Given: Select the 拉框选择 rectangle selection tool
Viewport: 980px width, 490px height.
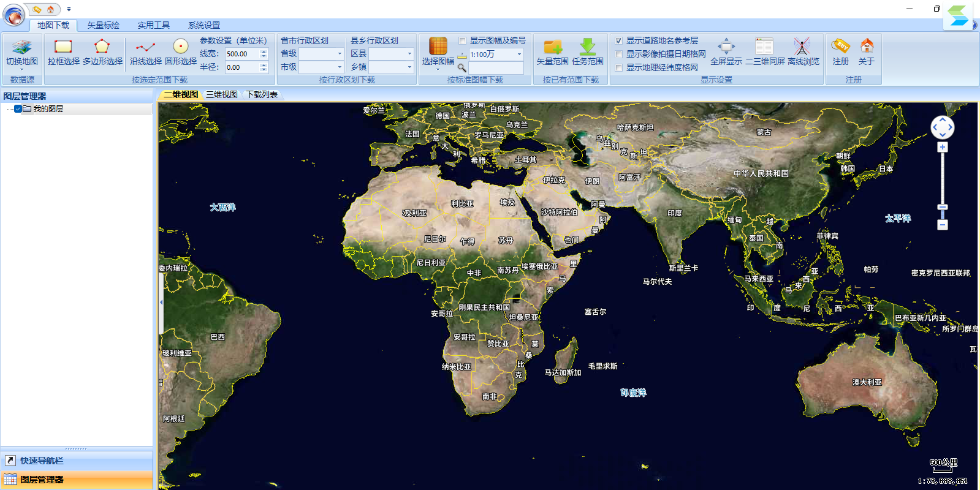Looking at the screenshot, I should pyautogui.click(x=63, y=53).
